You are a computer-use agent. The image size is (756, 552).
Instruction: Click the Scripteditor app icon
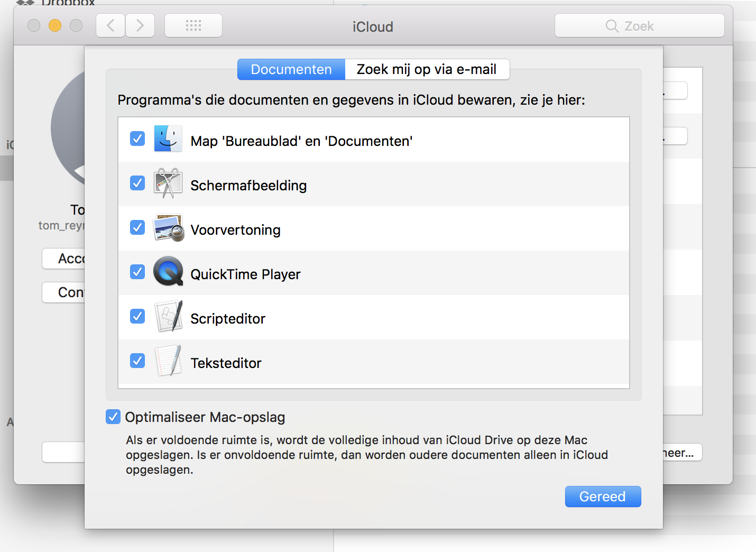click(x=168, y=316)
